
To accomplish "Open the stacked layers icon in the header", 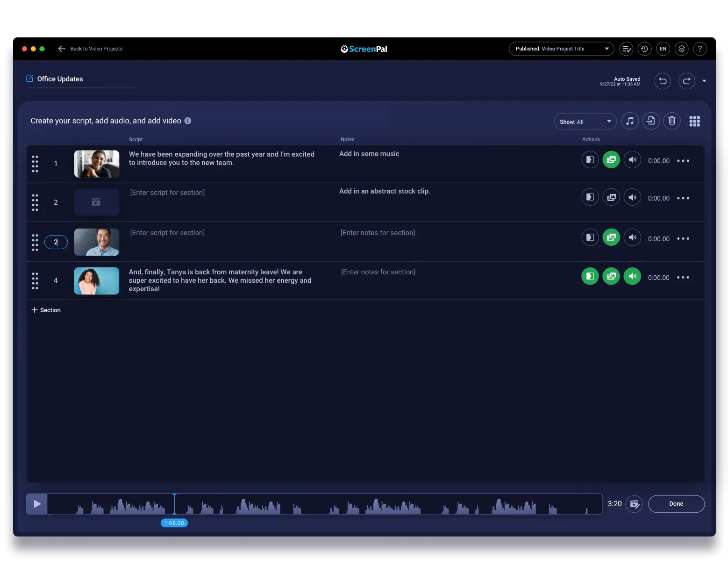I will coord(681,49).
